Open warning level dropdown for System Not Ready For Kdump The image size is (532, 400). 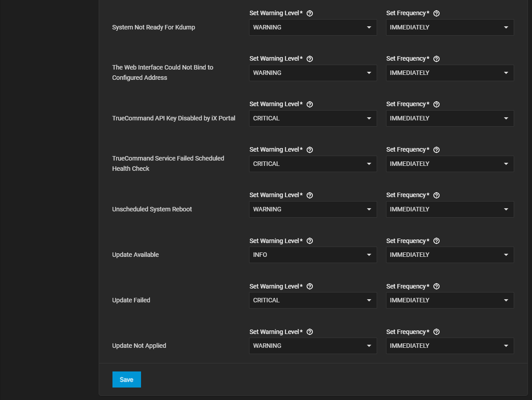[312, 28]
